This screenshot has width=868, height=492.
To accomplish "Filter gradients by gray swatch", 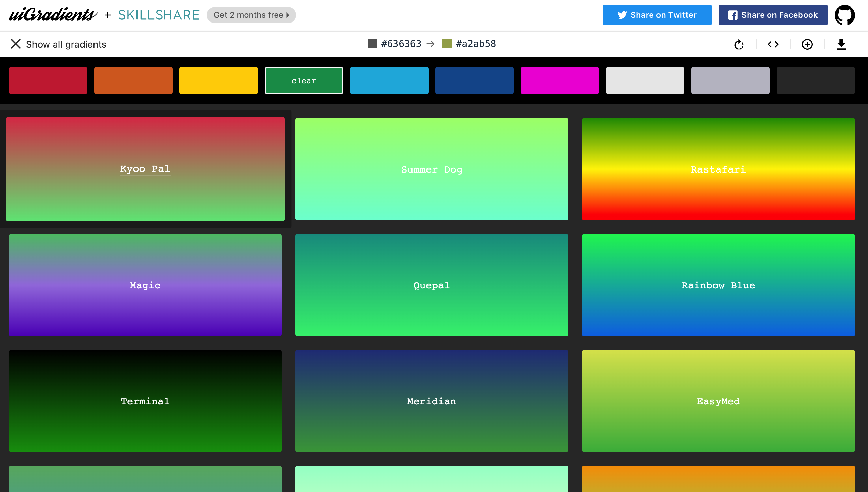I will pyautogui.click(x=730, y=80).
